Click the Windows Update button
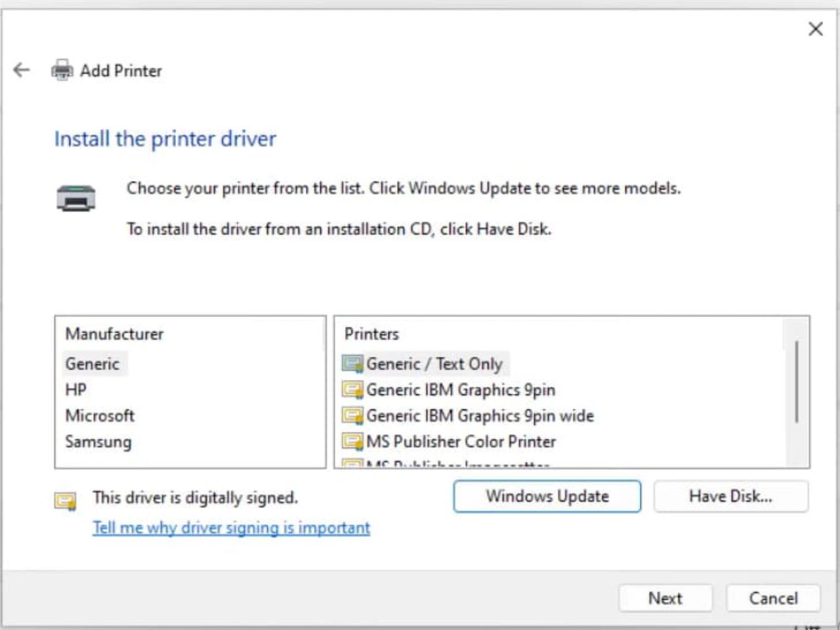Image resolution: width=840 pixels, height=630 pixels. tap(547, 496)
